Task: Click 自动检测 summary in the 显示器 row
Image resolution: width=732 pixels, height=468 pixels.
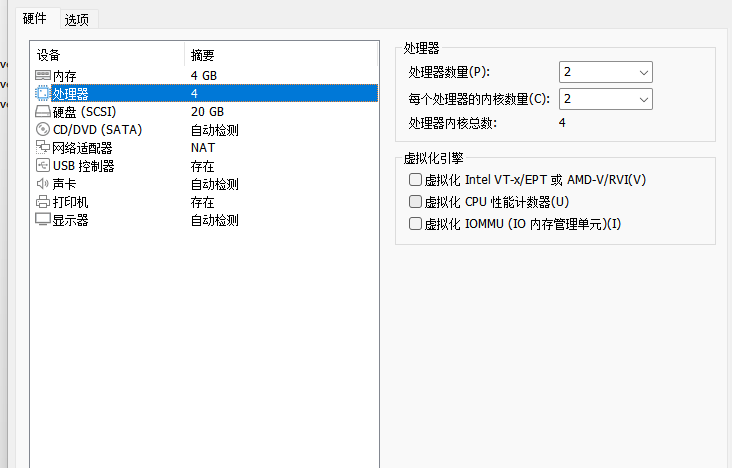Action: click(215, 220)
